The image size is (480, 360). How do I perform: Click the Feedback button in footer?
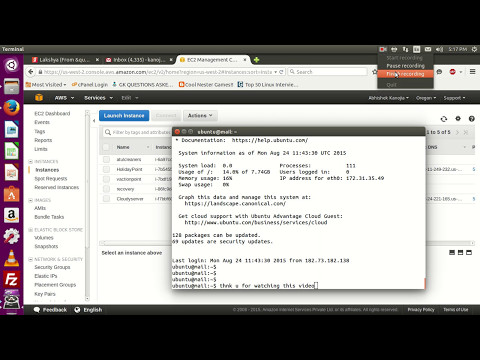point(50,310)
